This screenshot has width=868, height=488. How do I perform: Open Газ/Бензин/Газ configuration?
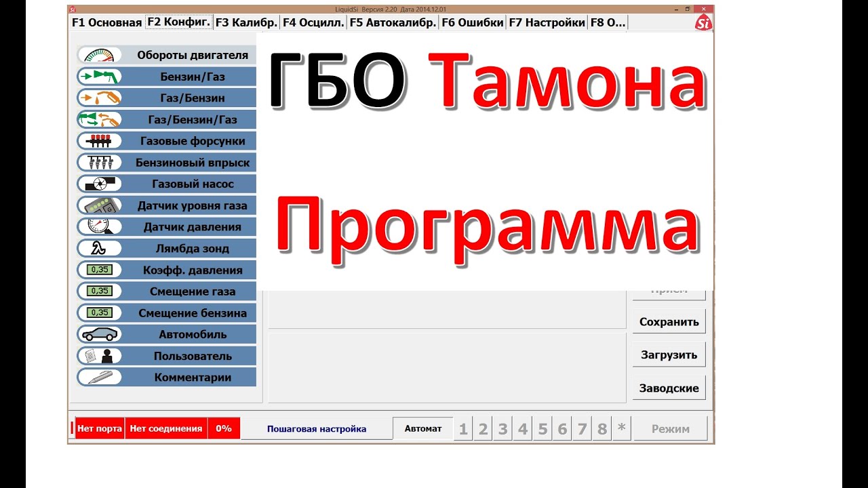click(x=166, y=119)
